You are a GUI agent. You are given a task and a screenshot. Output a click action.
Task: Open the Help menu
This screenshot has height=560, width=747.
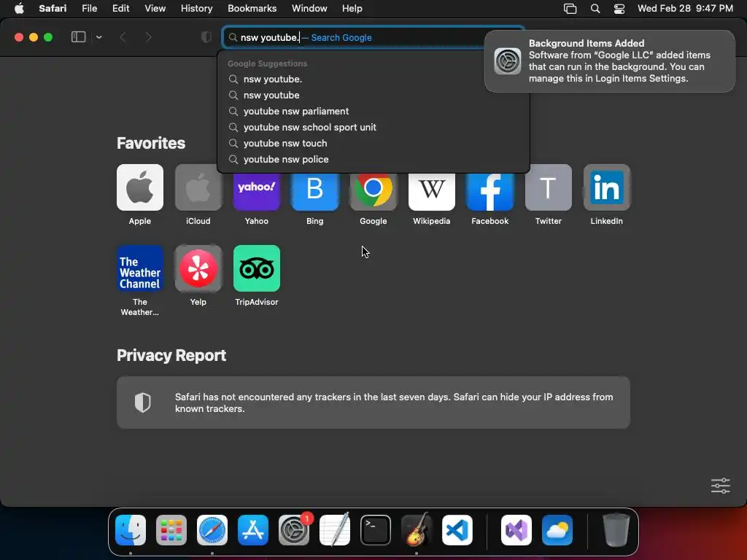point(352,9)
